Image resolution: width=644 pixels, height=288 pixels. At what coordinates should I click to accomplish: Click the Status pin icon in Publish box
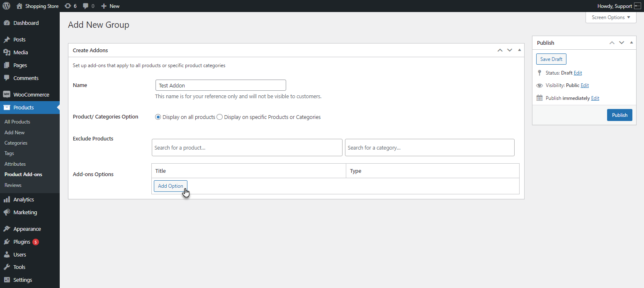[540, 73]
